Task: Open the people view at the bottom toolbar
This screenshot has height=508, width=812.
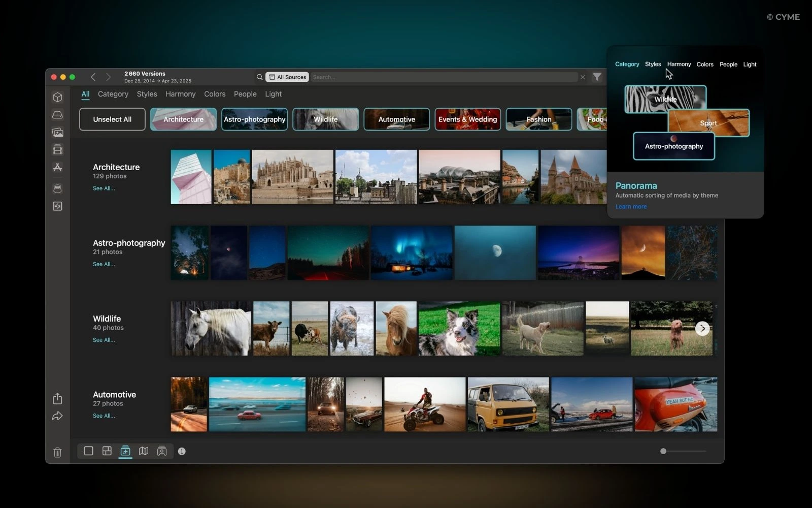Action: pos(162,451)
